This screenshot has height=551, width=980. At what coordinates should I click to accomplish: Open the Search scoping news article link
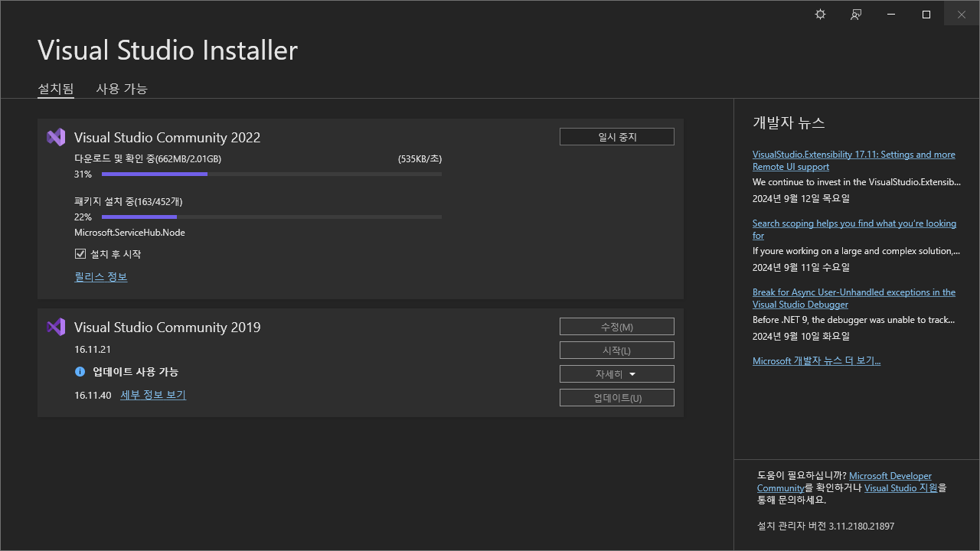click(x=854, y=230)
